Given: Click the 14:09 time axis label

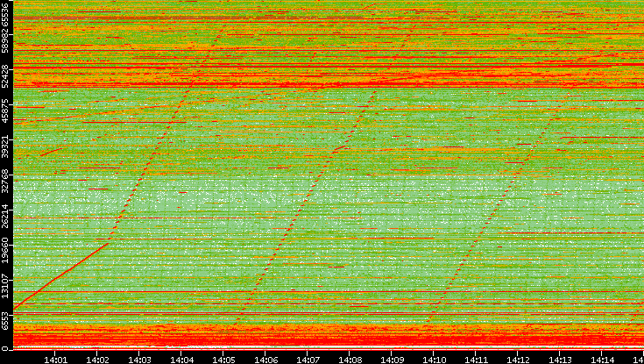Looking at the screenshot, I should 392,360.
